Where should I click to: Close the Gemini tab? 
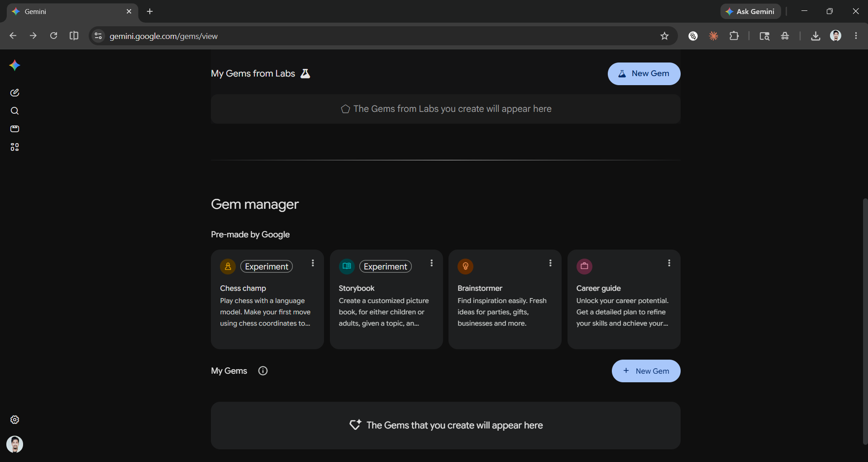tap(129, 11)
